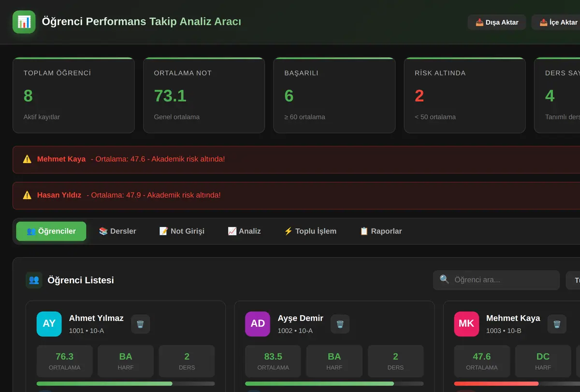
Task: Click the Öğrenci Listesi heading
Action: pos(81,280)
